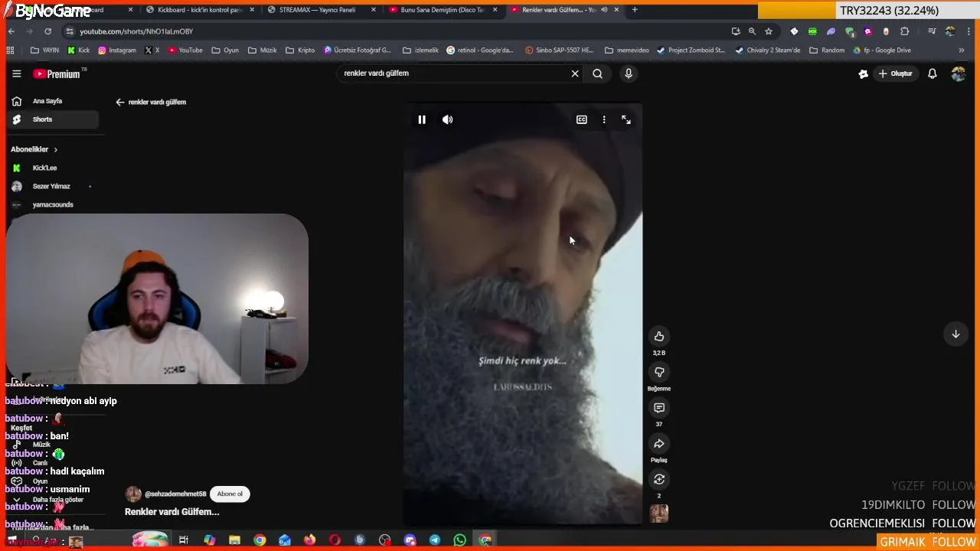Open the YAYIN bookmarks folder
The height and width of the screenshot is (551, 980).
pos(44,51)
